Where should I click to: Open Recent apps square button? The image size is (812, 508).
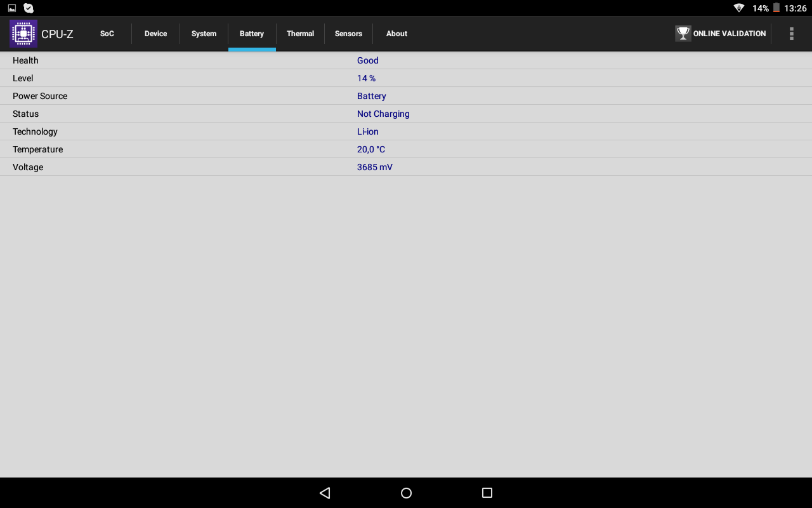tap(487, 493)
